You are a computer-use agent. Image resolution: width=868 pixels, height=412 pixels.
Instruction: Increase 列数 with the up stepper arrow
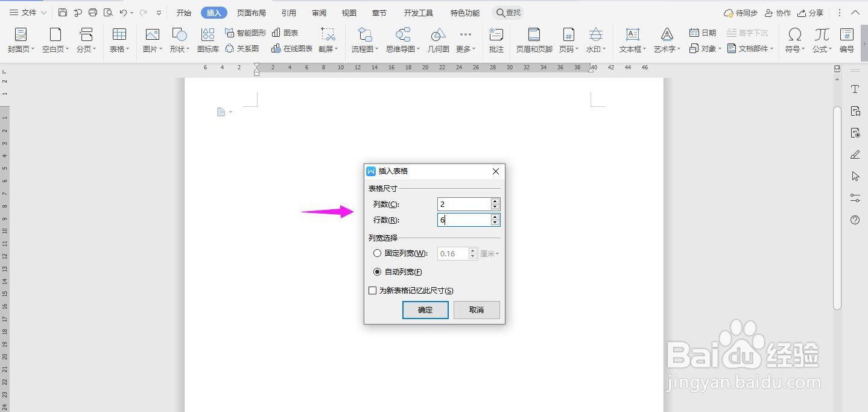coord(495,201)
